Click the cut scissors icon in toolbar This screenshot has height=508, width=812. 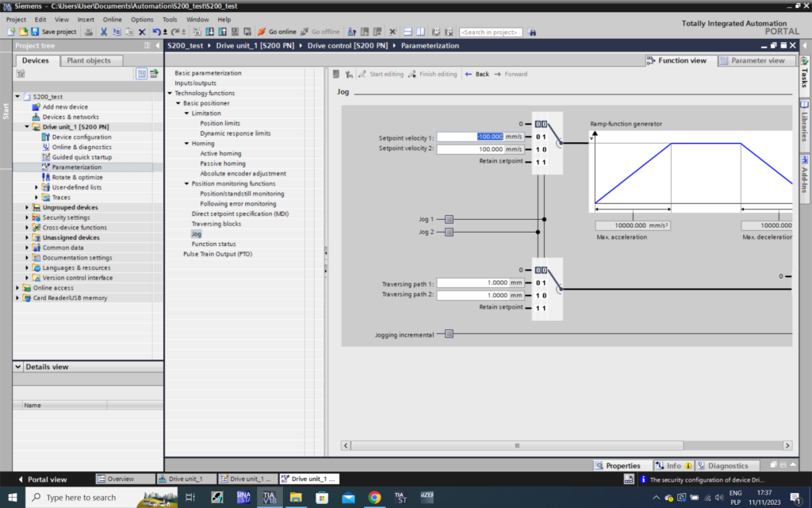[103, 32]
